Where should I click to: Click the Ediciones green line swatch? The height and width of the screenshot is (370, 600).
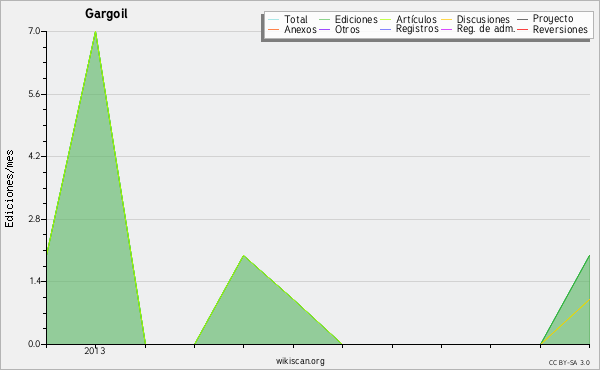click(324, 20)
